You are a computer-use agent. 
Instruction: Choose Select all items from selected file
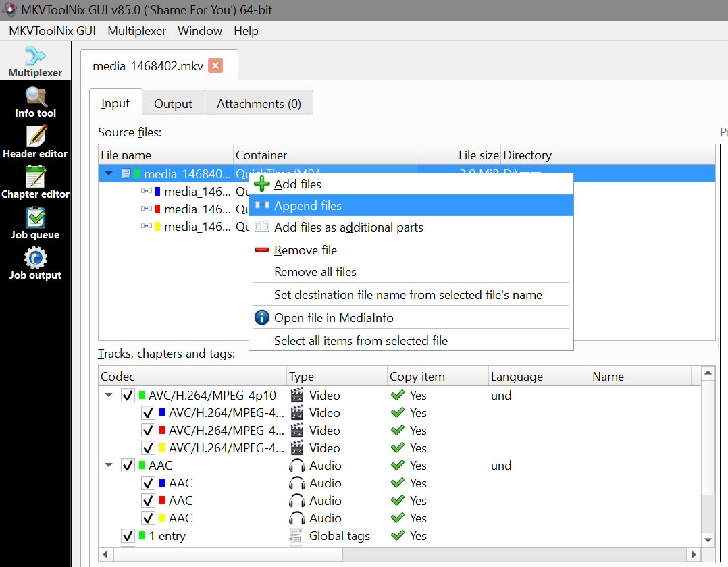(x=411, y=341)
